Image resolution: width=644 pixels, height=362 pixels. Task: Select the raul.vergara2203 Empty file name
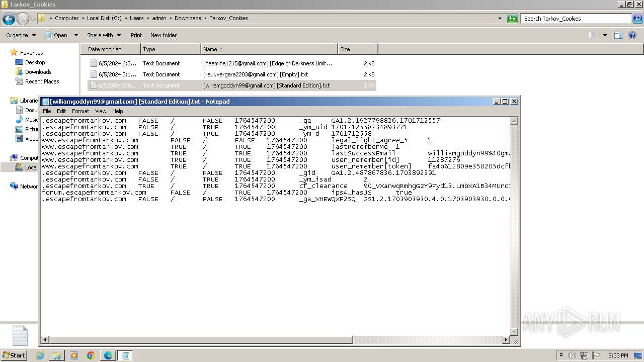[256, 74]
